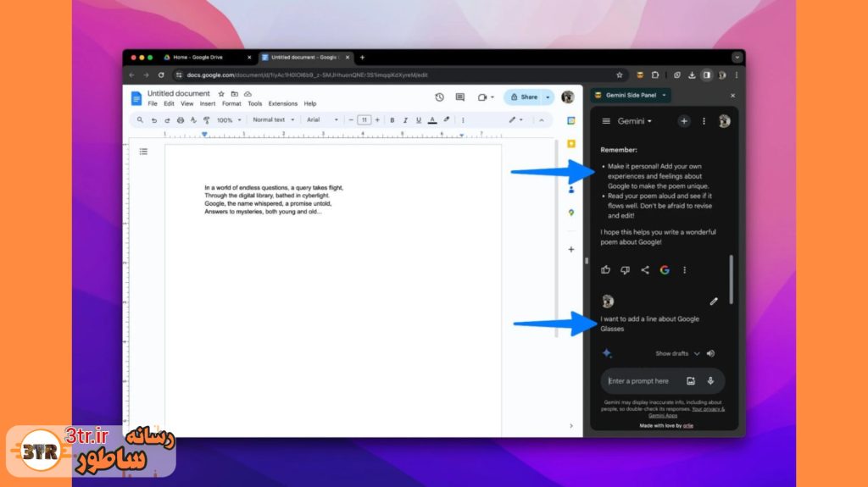Toggle italic formatting in Docs toolbar
Image resolution: width=868 pixels, height=487 pixels.
click(x=405, y=120)
